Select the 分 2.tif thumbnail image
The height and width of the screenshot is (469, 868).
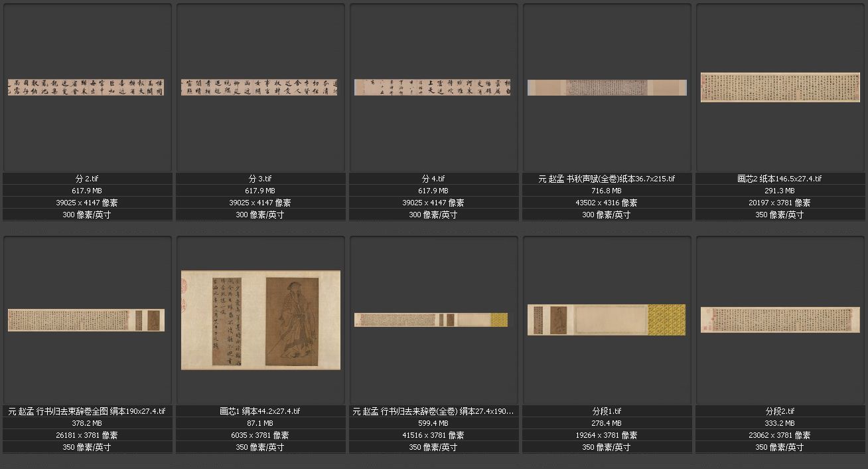click(87, 88)
